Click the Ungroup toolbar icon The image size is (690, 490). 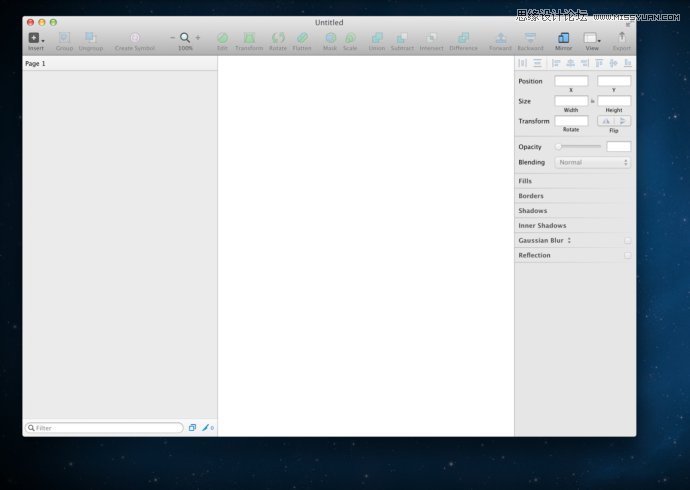click(x=91, y=38)
